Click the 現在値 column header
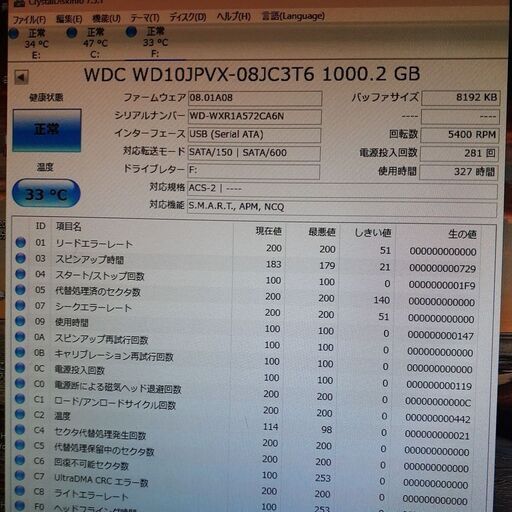 [x=269, y=231]
